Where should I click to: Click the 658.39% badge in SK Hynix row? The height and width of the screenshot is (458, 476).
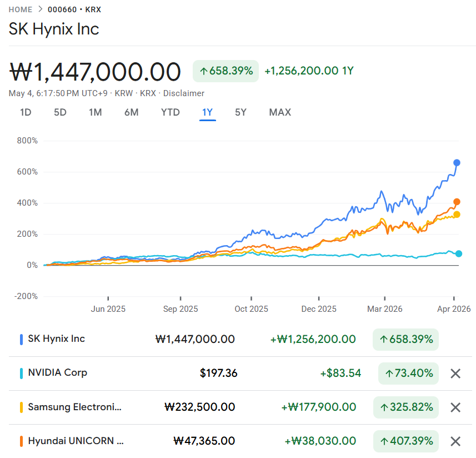tap(405, 340)
